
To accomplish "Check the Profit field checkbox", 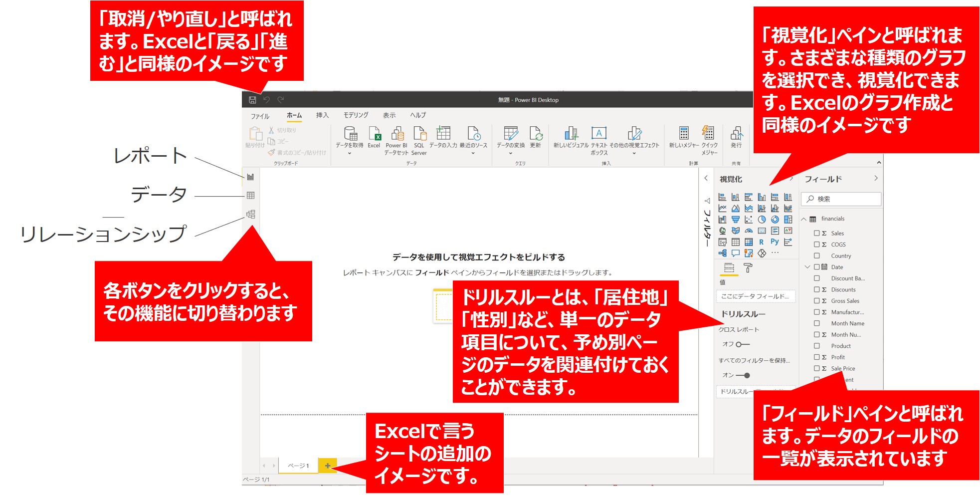I will coord(817,357).
